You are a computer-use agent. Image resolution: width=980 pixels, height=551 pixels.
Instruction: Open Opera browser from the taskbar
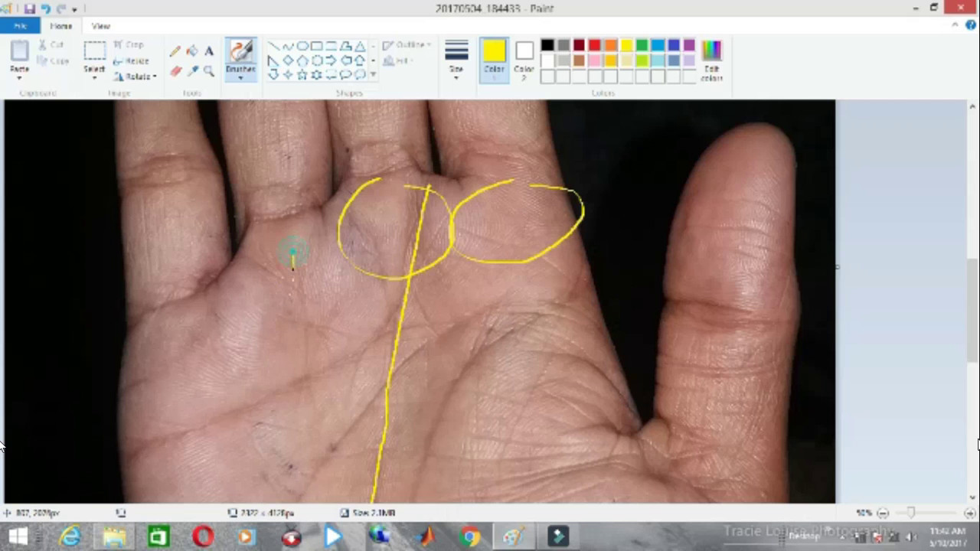pos(203,536)
